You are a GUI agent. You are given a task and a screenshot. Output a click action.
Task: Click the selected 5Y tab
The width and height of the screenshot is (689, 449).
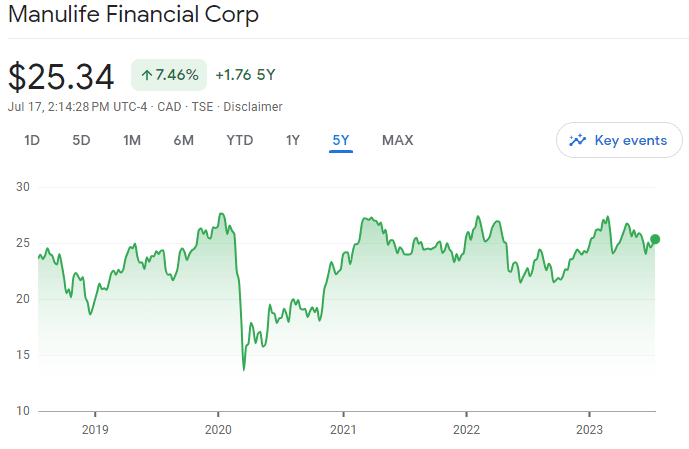pos(341,141)
